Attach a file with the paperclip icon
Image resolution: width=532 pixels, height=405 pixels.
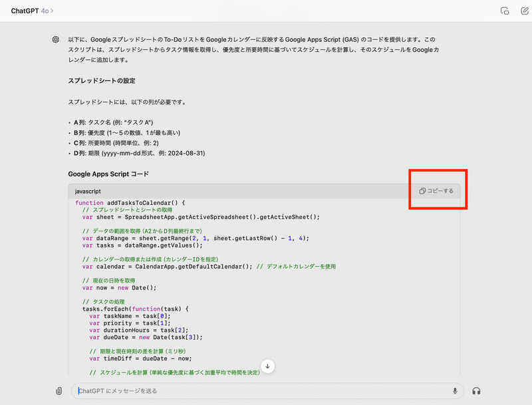59,391
